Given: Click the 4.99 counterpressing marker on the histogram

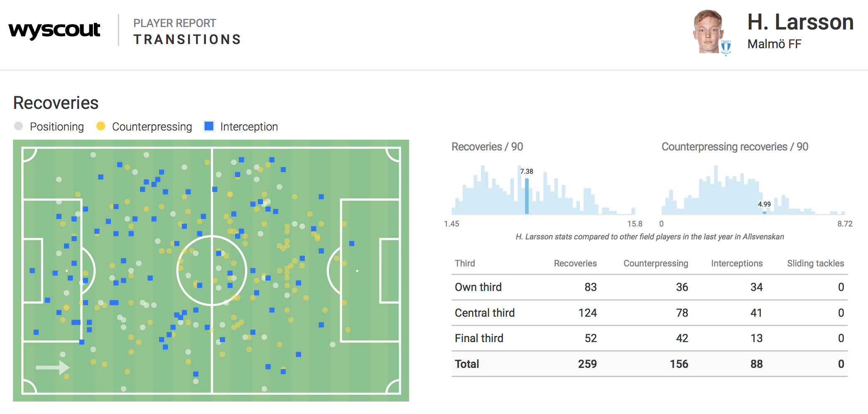Looking at the screenshot, I should pos(765,212).
